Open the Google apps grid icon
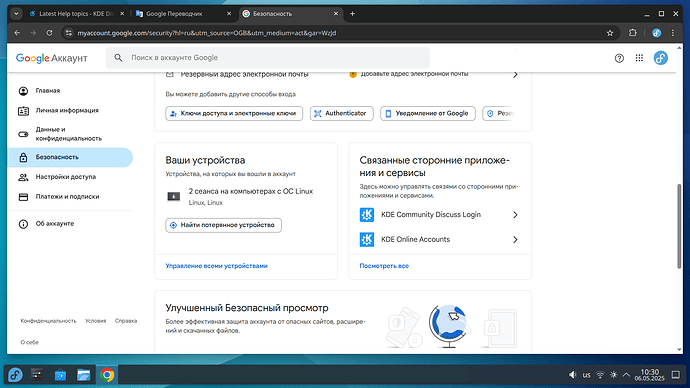Viewport: 690px width, 388px height. coord(639,58)
